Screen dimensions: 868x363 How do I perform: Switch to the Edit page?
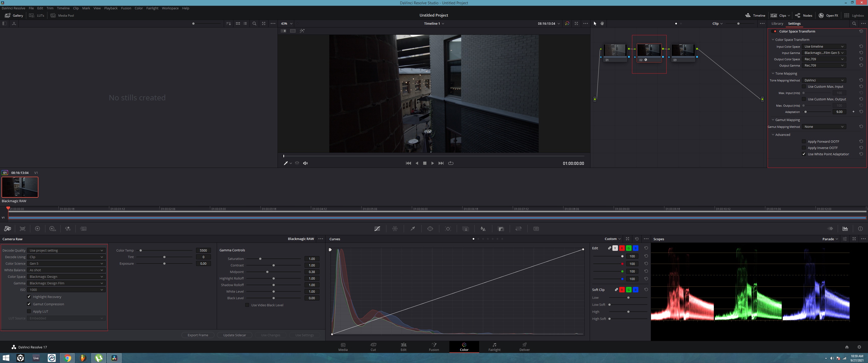click(x=403, y=347)
